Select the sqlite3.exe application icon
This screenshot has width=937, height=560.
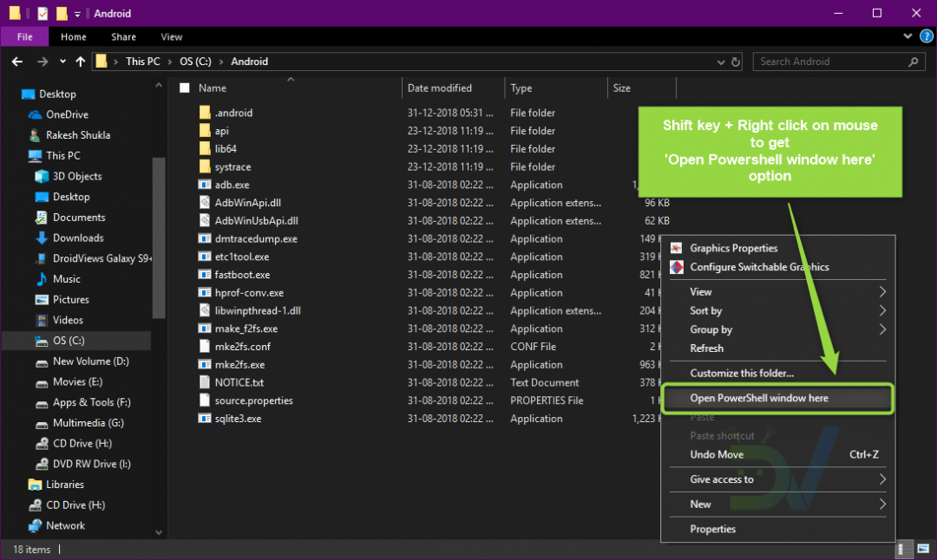[205, 419]
